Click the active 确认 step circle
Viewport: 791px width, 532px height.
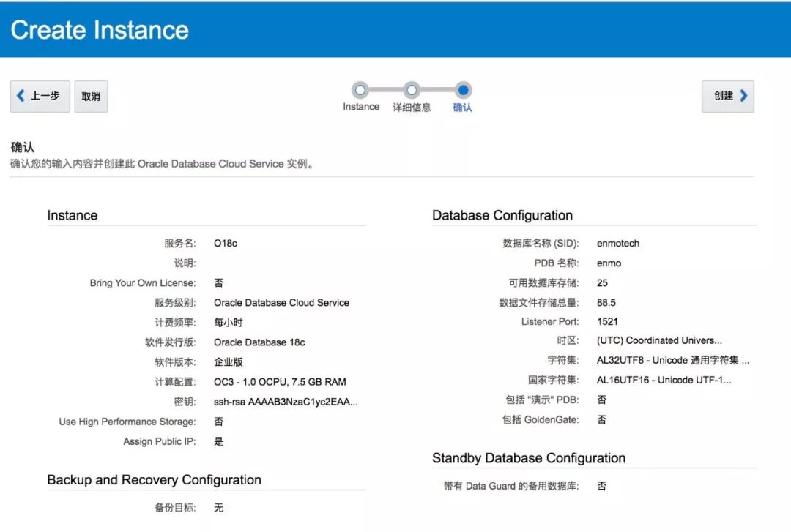coord(463,90)
